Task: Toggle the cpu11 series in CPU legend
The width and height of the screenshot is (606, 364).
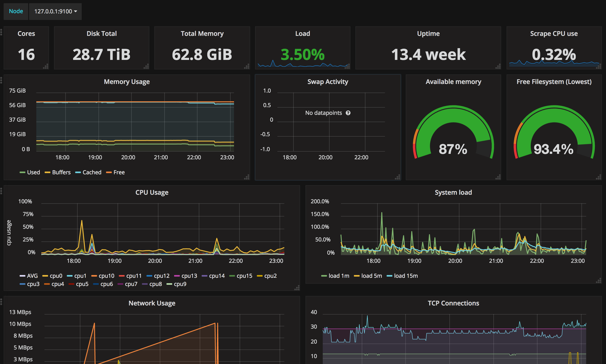Action: point(134,276)
